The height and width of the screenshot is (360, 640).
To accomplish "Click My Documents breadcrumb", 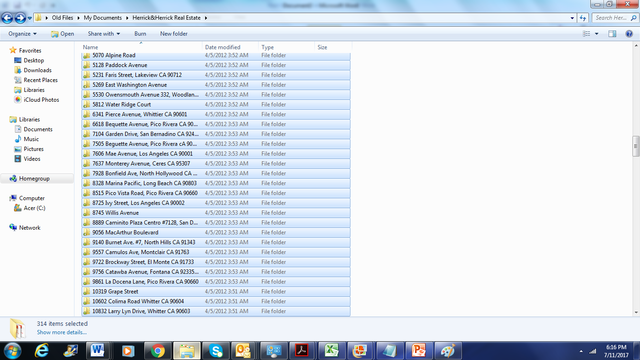I will [x=102, y=18].
